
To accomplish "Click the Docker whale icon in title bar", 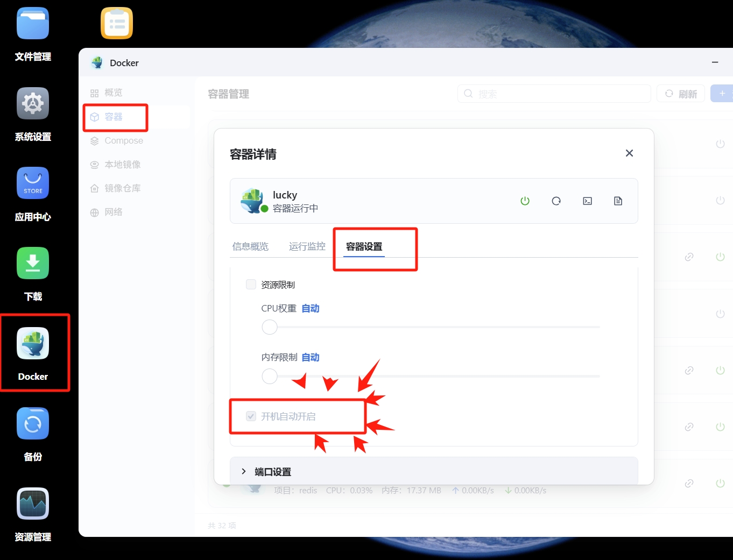I will (97, 62).
